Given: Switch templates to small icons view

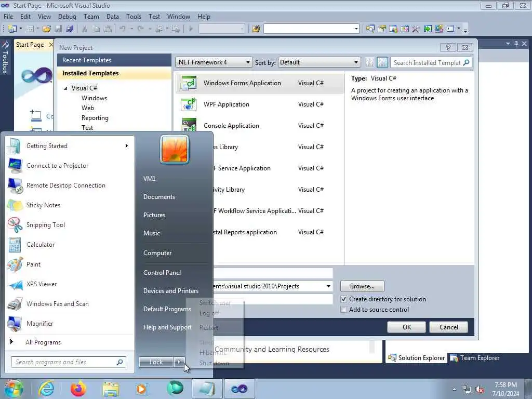Looking at the screenshot, I should (369, 62).
